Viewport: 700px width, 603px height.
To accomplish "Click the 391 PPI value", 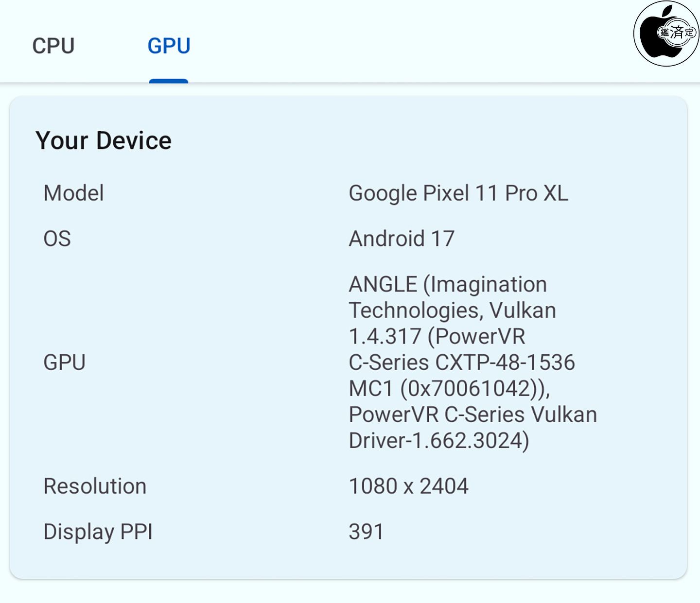I will click(x=366, y=532).
